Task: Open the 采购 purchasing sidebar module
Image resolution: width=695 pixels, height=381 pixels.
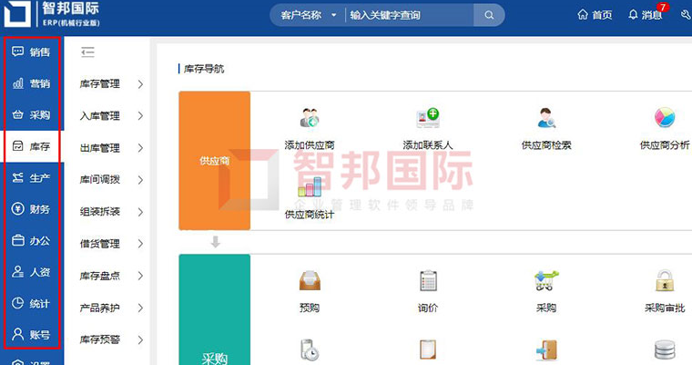Action: (31, 115)
